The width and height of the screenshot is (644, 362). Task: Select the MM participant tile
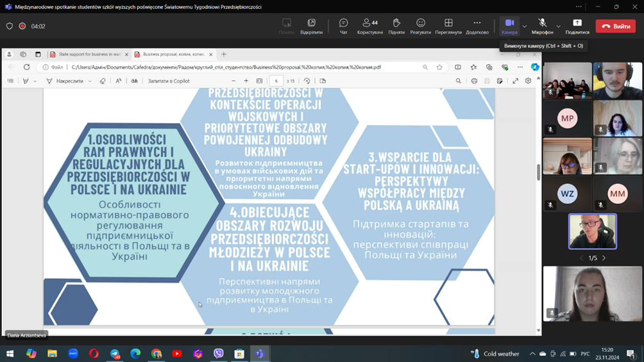[x=617, y=193]
